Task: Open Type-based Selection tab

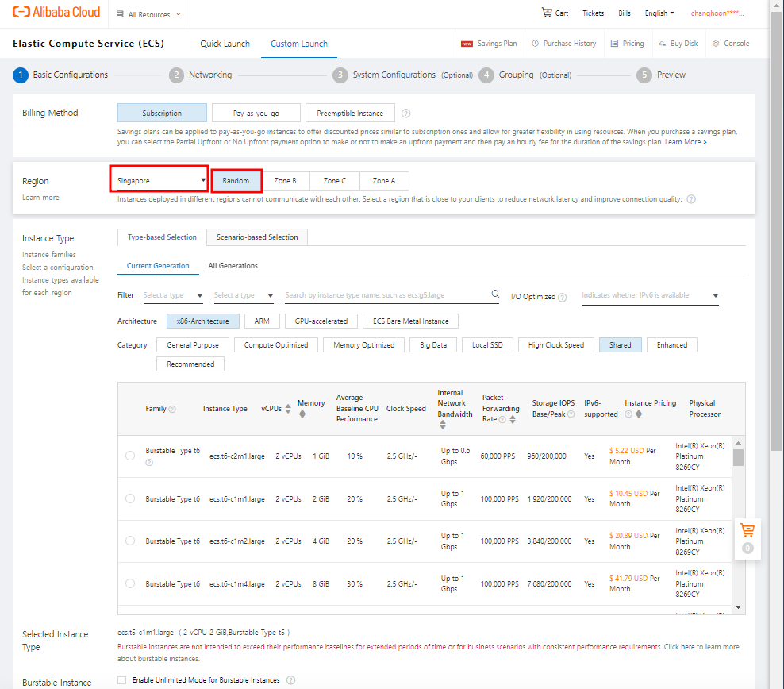Action: 162,237
